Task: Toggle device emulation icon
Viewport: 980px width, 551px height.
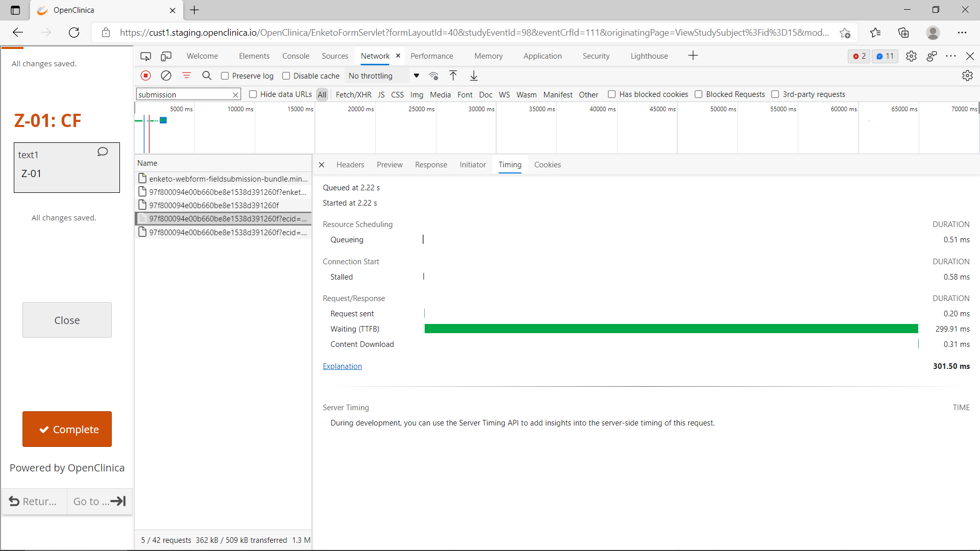Action: coord(166,56)
